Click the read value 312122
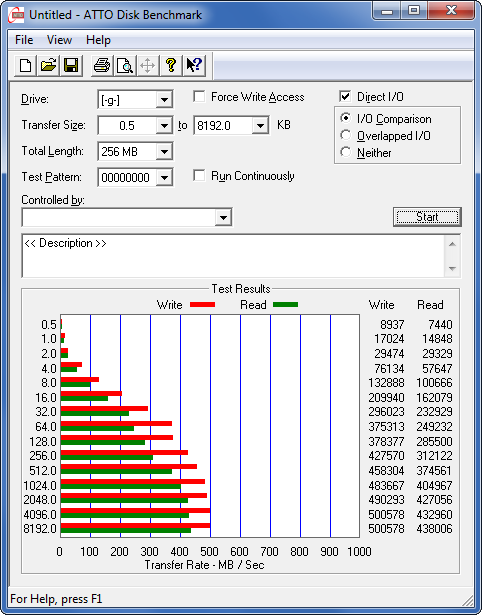This screenshot has width=482, height=615. pos(435,456)
